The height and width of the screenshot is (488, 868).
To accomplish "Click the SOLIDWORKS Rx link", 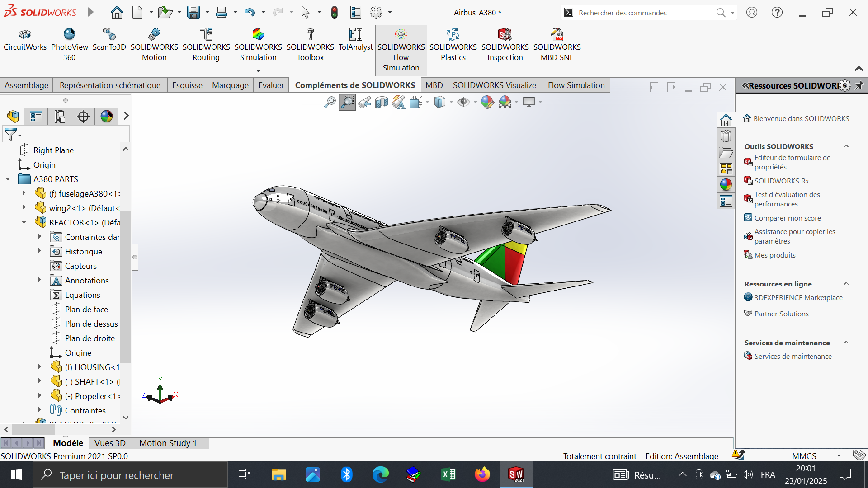I will click(x=781, y=181).
